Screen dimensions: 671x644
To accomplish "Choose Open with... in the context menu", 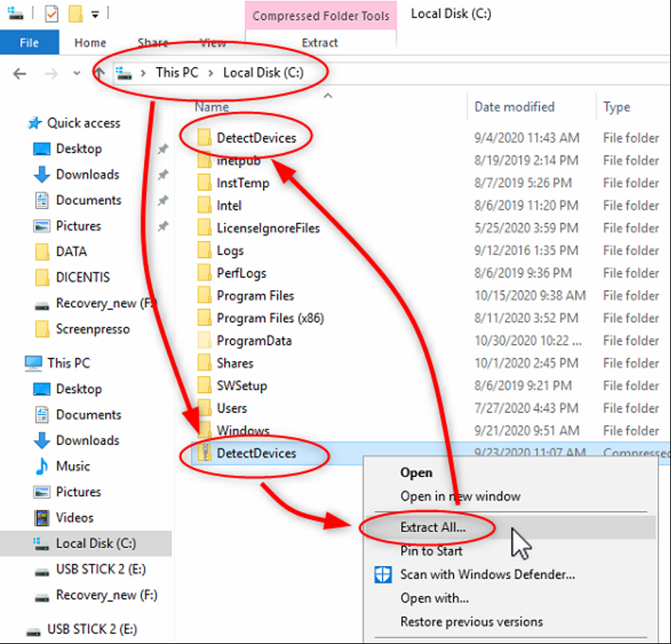I will [x=435, y=598].
